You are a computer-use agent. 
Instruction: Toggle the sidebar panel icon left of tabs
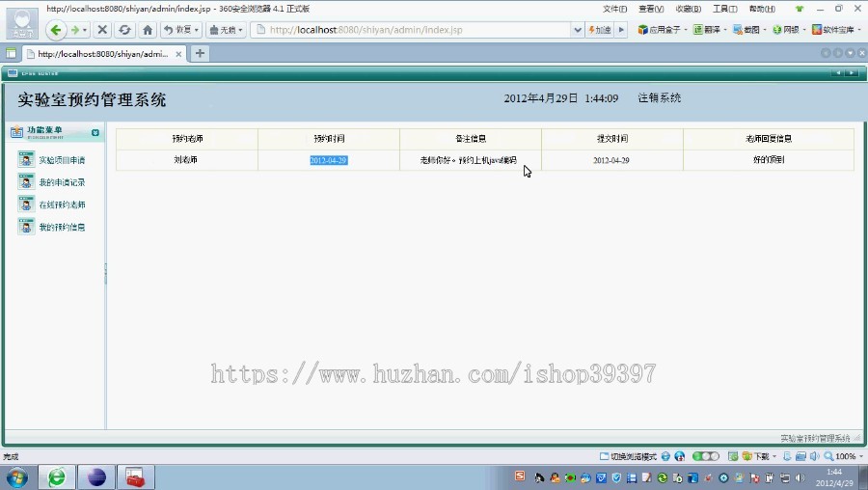[11, 54]
